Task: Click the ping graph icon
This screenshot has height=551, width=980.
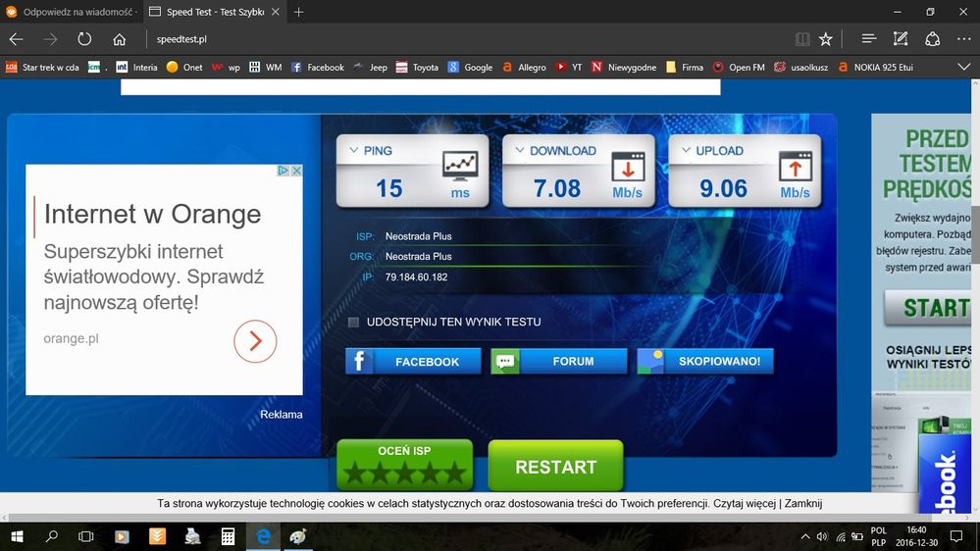Action: click(x=461, y=166)
